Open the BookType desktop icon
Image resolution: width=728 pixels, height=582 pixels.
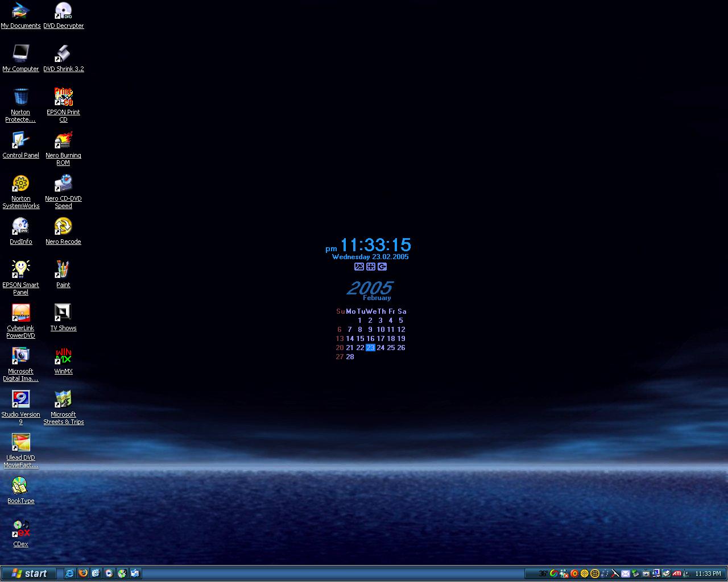click(x=20, y=490)
